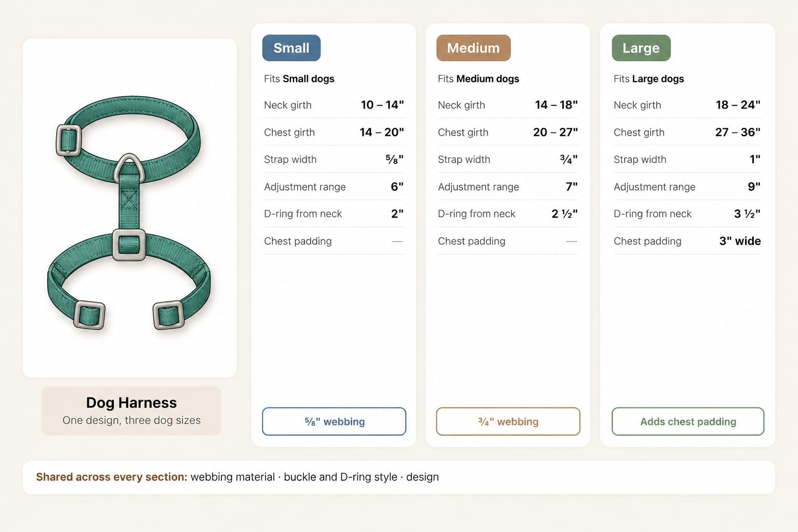Select "Chest padding" label in the Small card

(x=298, y=241)
